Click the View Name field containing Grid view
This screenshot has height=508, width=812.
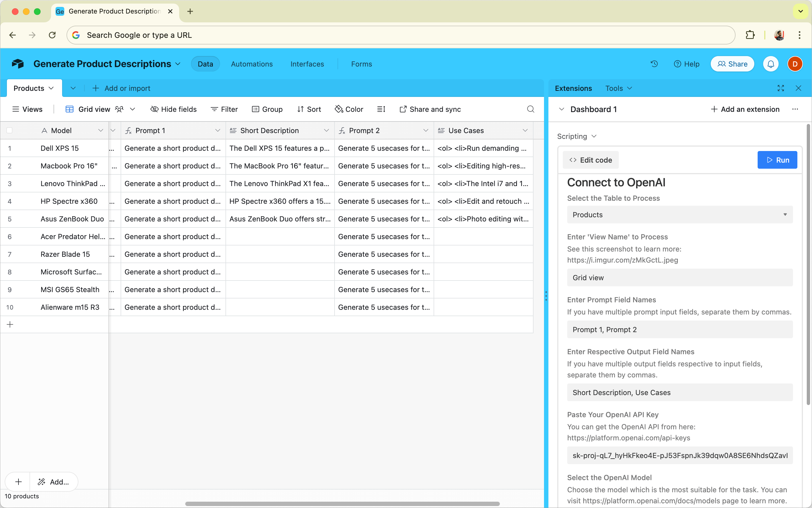(x=680, y=277)
